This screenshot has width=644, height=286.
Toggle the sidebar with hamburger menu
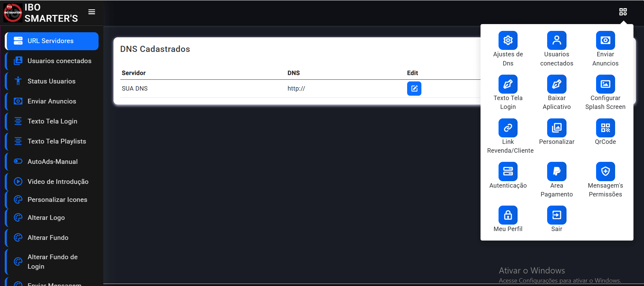(92, 12)
